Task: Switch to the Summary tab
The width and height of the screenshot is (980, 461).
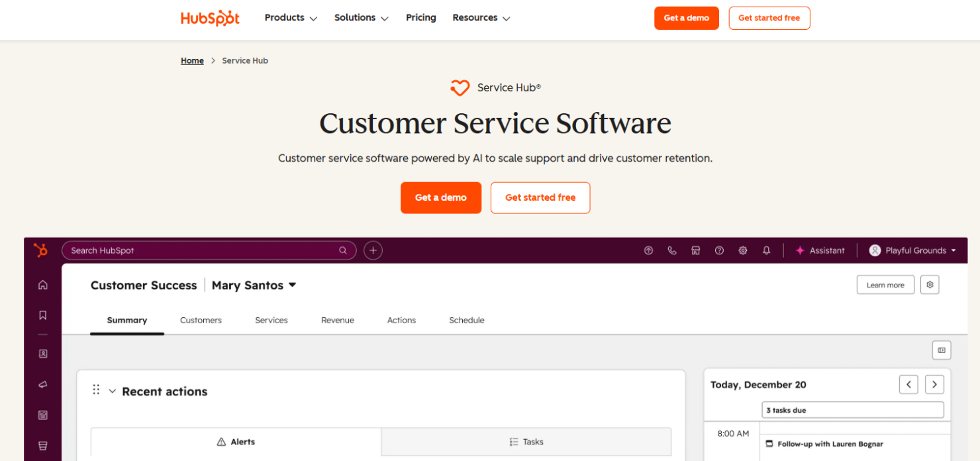Action: 127,321
